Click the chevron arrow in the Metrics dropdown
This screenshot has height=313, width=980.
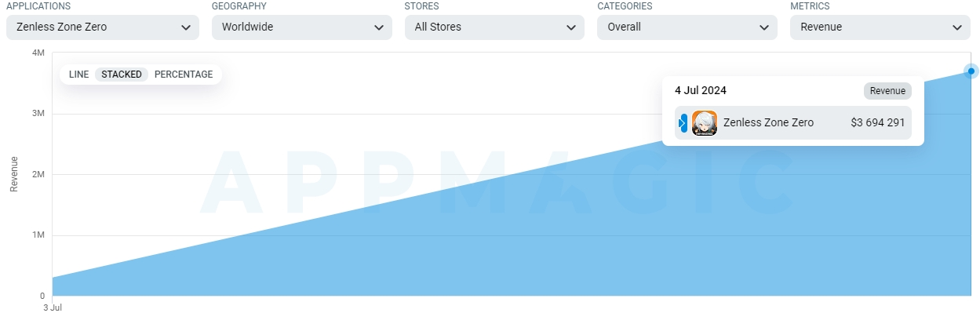[x=957, y=27]
